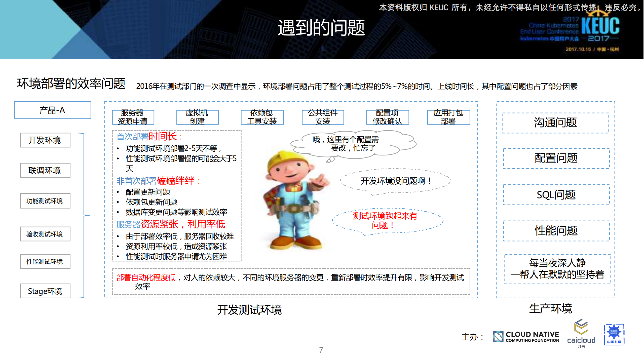
Task: Toggle the 开发环境 environment box
Action: [45, 140]
